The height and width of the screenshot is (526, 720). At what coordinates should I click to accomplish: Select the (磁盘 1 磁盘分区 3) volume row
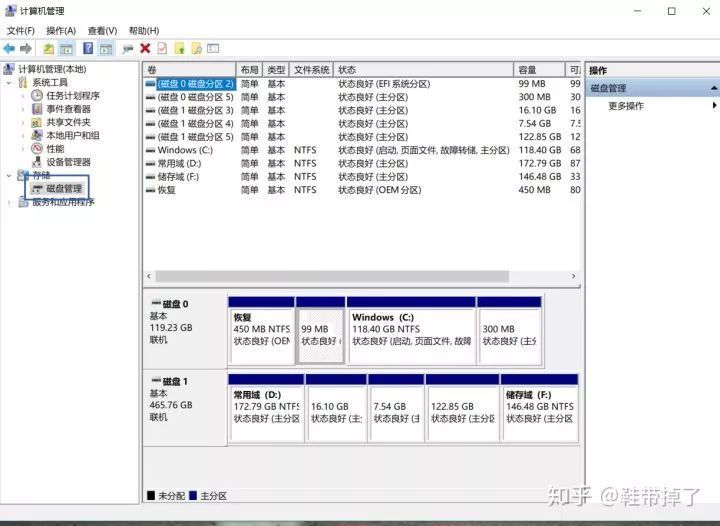pyautogui.click(x=363, y=111)
